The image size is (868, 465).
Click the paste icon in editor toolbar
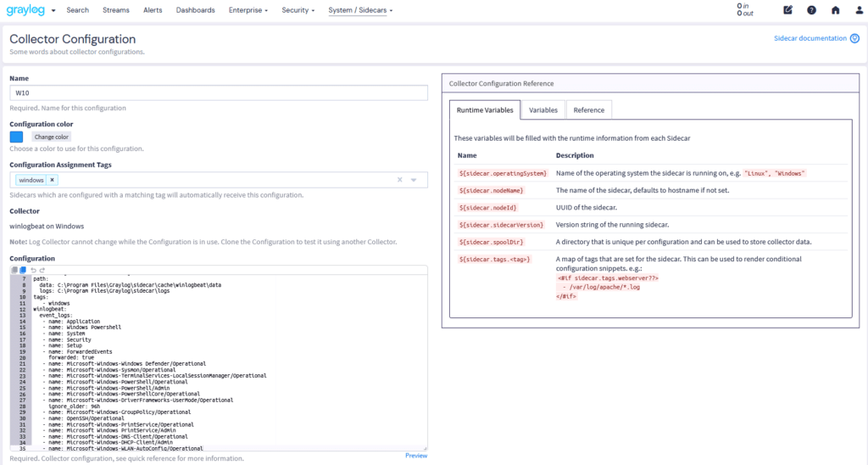(x=23, y=270)
